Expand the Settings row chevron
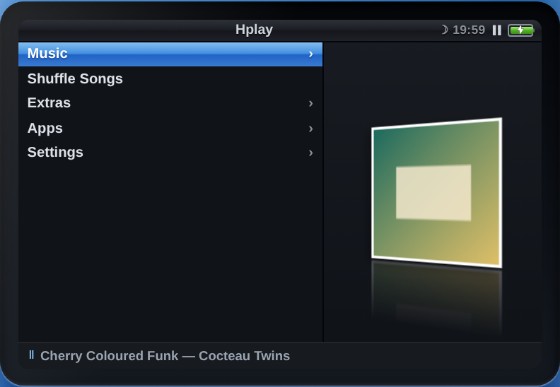560x387 pixels. (311, 153)
